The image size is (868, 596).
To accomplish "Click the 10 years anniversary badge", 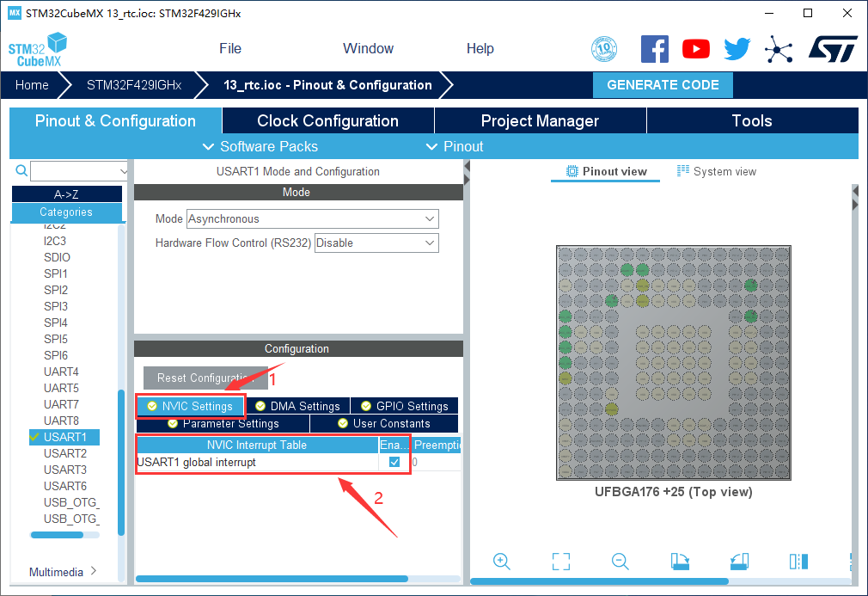I will (x=604, y=49).
